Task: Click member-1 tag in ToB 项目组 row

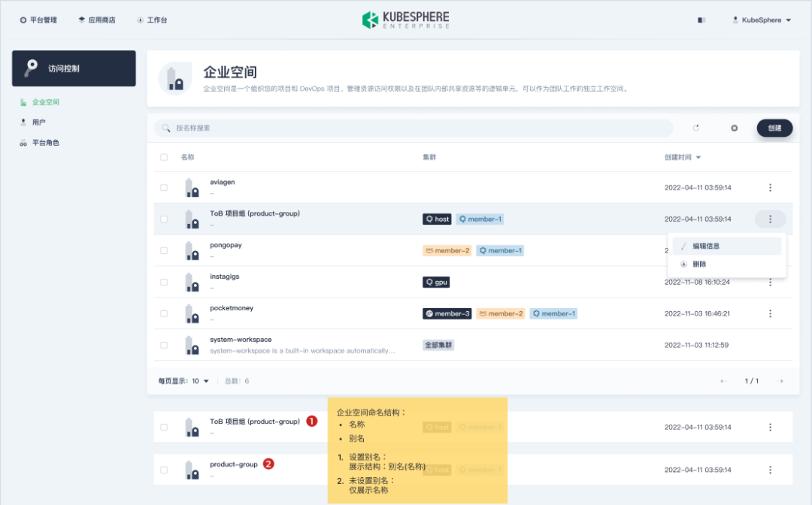Action: (x=480, y=219)
